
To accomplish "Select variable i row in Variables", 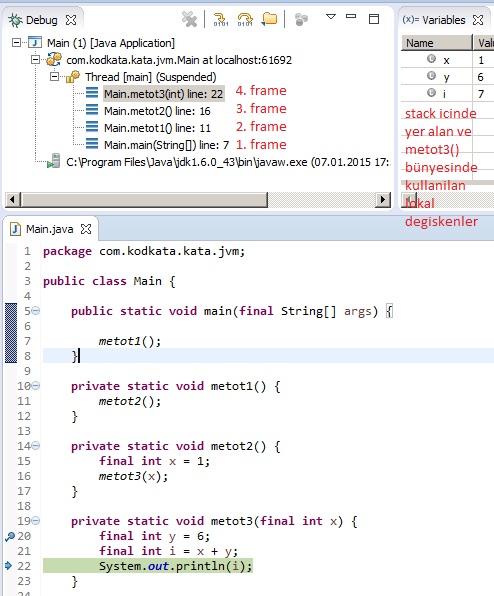I will click(x=448, y=94).
